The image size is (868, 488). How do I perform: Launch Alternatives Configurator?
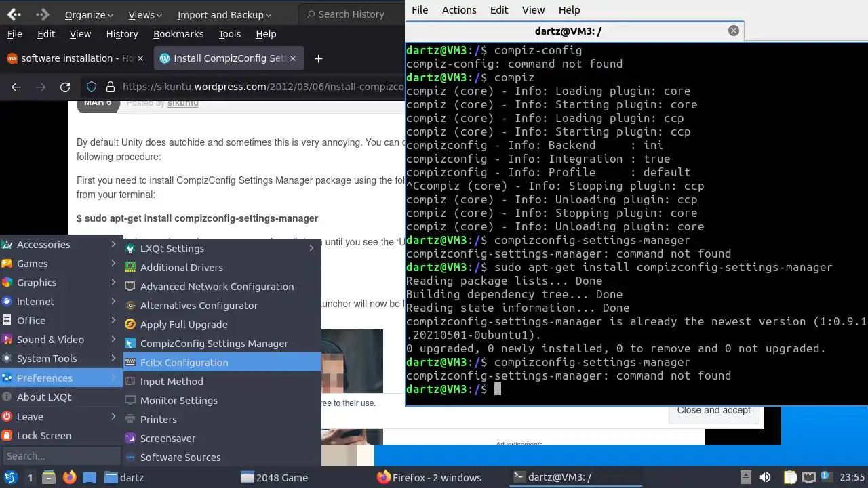click(222, 306)
